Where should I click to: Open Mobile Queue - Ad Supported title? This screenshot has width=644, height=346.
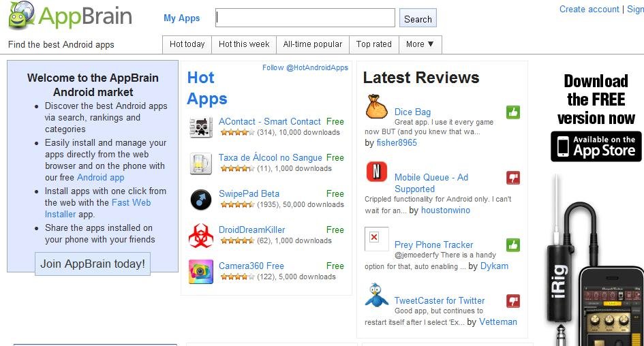(431, 183)
